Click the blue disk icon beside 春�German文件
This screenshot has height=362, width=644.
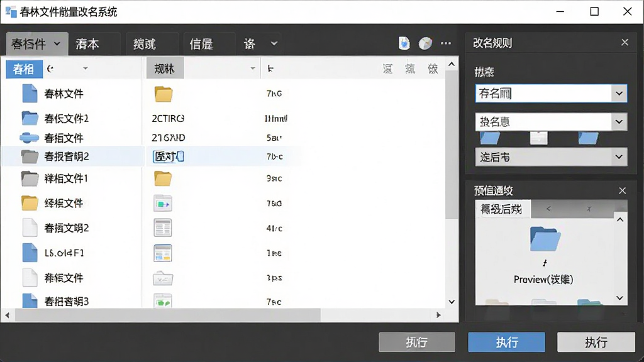(x=29, y=138)
